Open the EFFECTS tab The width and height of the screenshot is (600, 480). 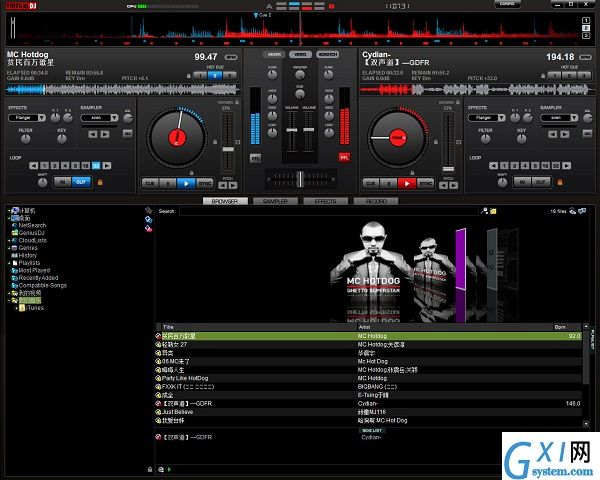pyautogui.click(x=326, y=201)
